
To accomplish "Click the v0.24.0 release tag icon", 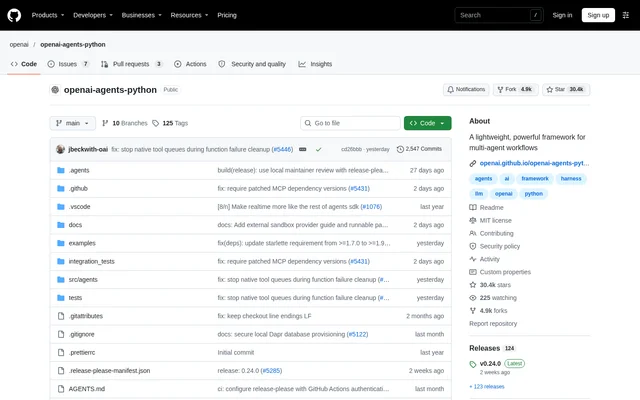I will [473, 364].
